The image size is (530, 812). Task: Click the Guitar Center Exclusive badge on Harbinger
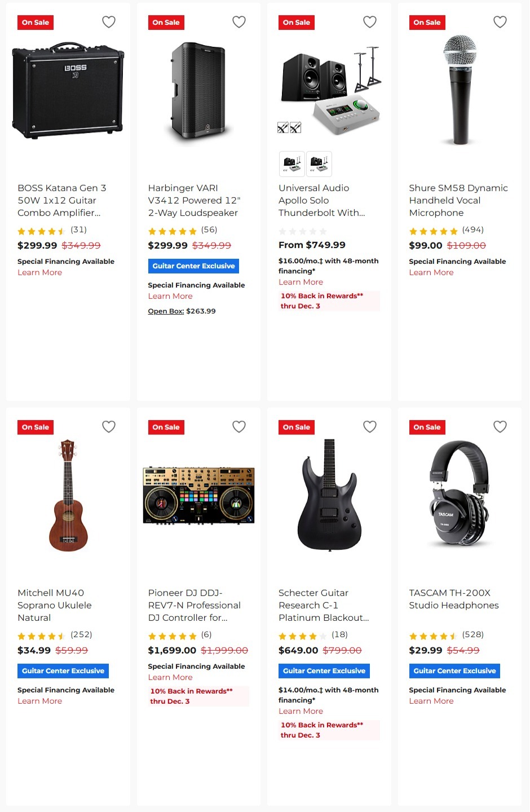[193, 266]
